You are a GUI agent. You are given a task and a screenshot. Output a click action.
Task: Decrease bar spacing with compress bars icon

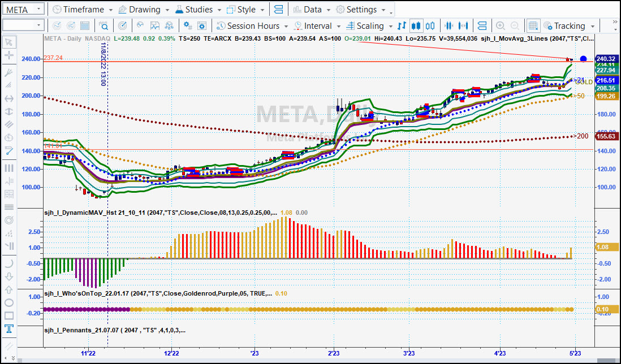pyautogui.click(x=448, y=26)
